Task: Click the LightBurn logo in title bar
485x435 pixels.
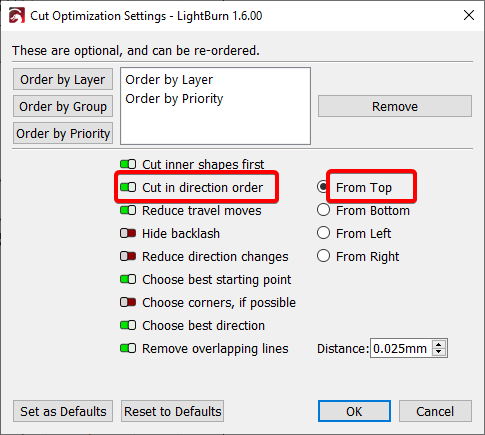Action: (x=17, y=16)
